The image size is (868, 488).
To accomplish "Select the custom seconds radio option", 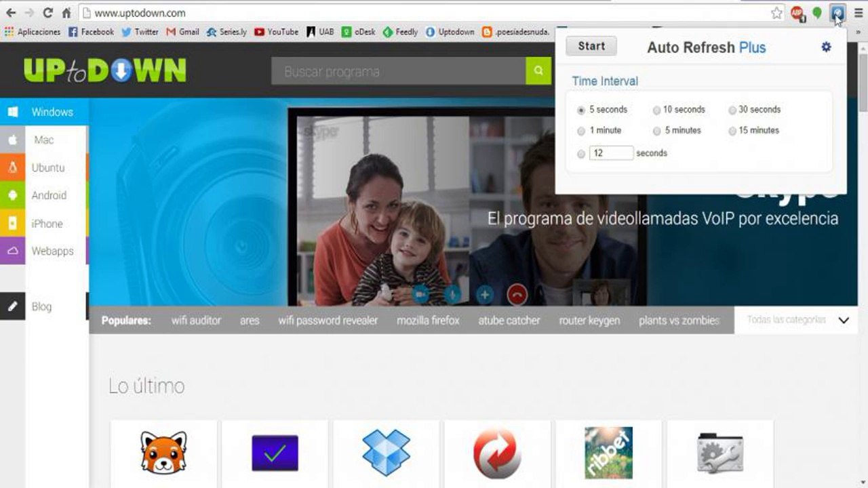I will tap(581, 154).
